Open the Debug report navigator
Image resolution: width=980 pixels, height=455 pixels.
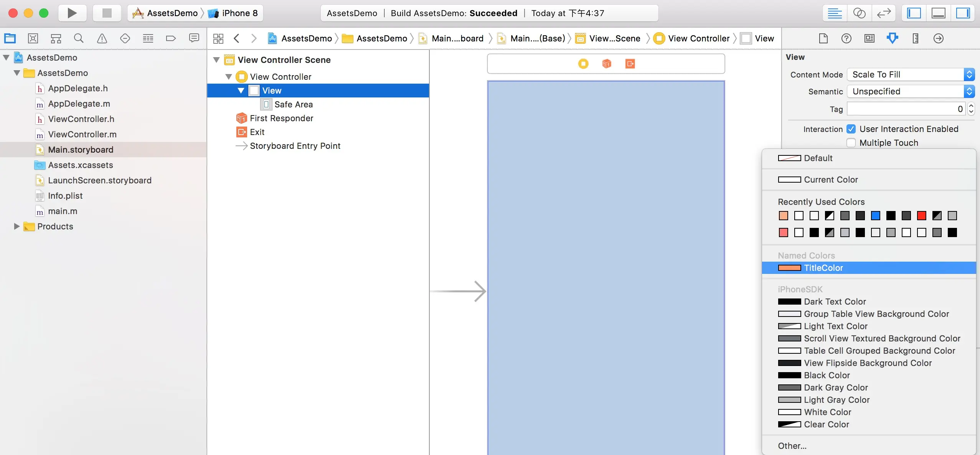[x=194, y=38]
